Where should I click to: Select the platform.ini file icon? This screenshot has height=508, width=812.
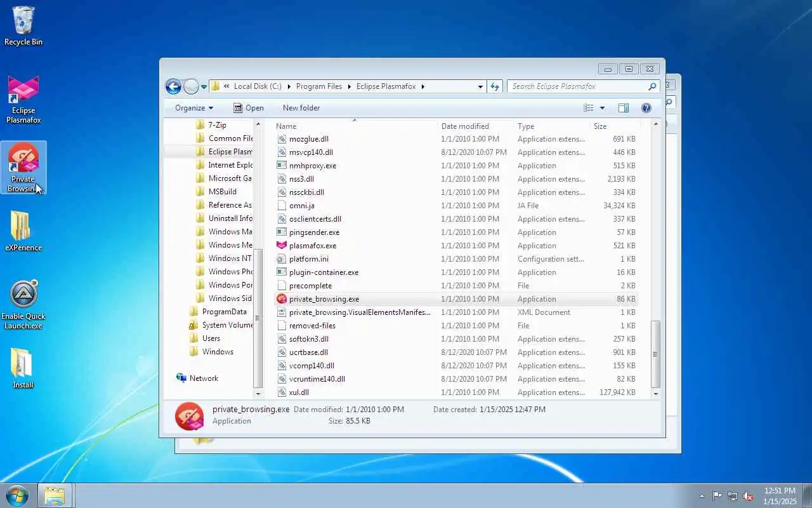pos(282,259)
